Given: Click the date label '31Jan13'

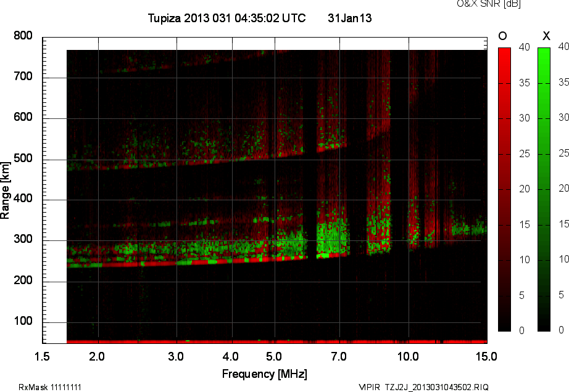Looking at the screenshot, I should [x=349, y=18].
